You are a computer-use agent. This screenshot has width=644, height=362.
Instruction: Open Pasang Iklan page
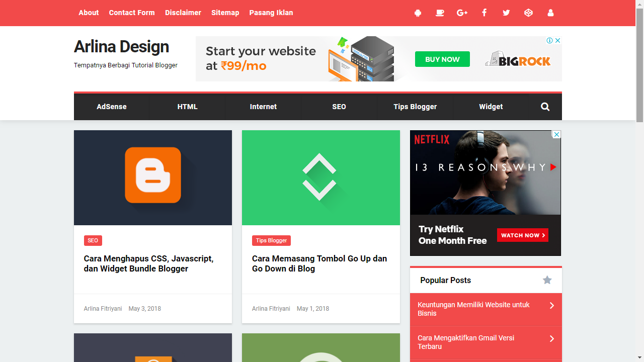coord(271,13)
